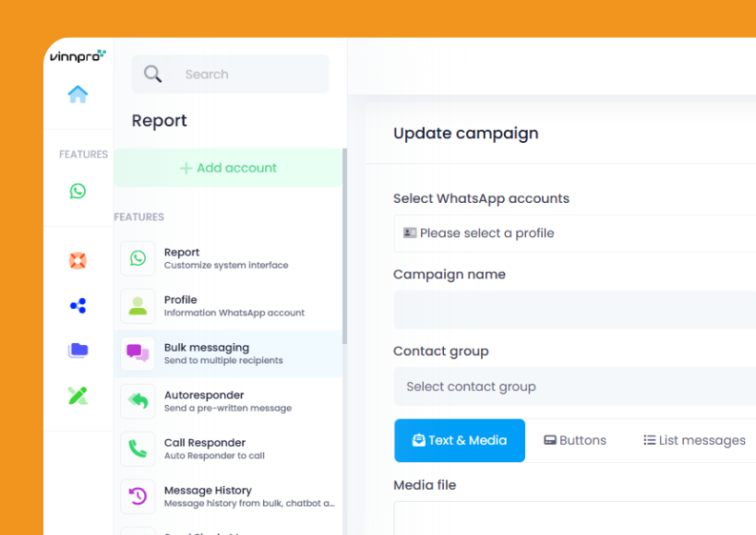The width and height of the screenshot is (756, 535).
Task: Click the Add account button
Action: point(228,168)
